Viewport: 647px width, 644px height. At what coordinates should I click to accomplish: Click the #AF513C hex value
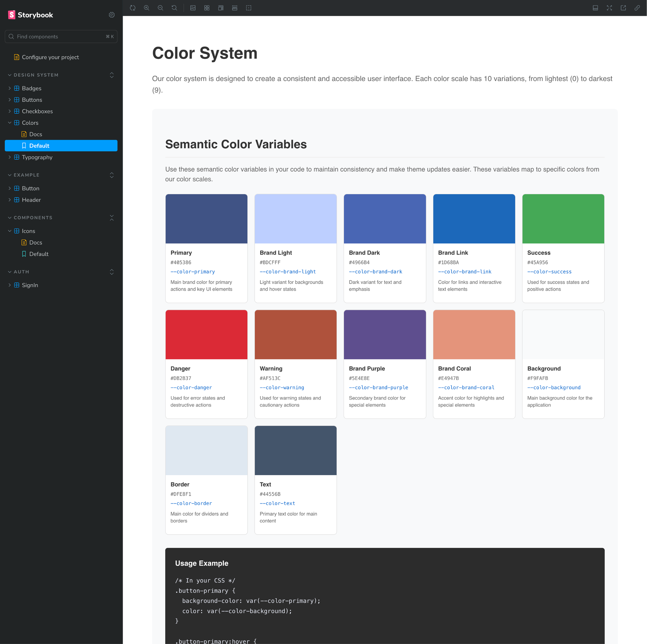click(x=270, y=379)
